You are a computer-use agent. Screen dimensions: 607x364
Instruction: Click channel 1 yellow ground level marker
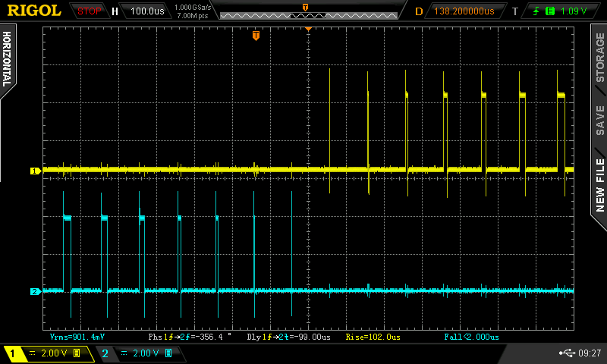coord(34,171)
